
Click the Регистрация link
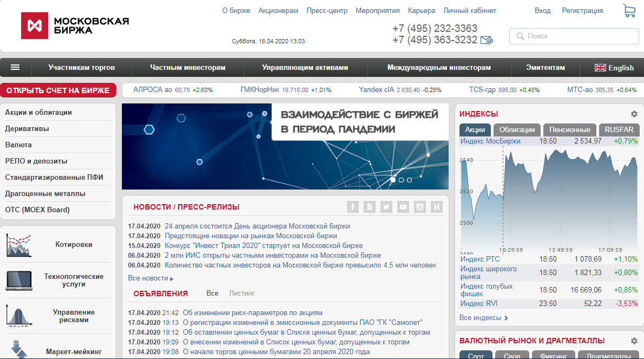pos(582,11)
